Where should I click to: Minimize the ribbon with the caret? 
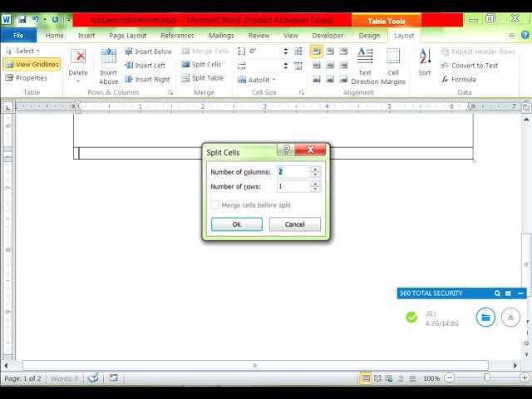coord(512,35)
